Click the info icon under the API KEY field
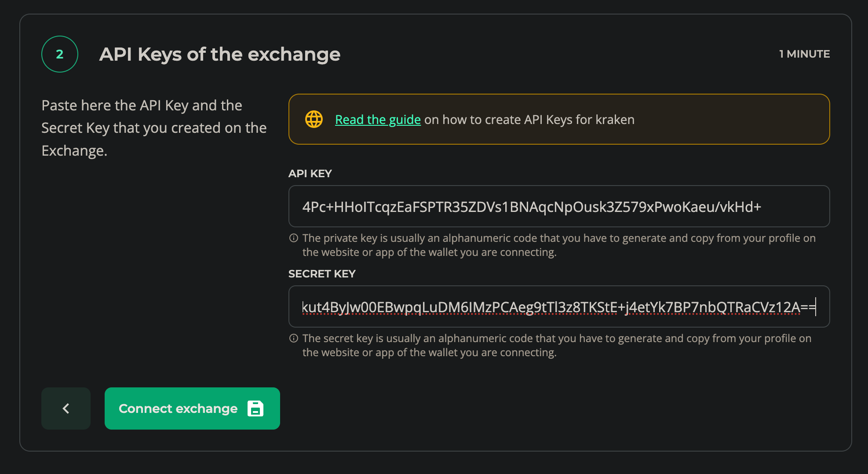Screen dimensions: 868x474 coord(293,238)
